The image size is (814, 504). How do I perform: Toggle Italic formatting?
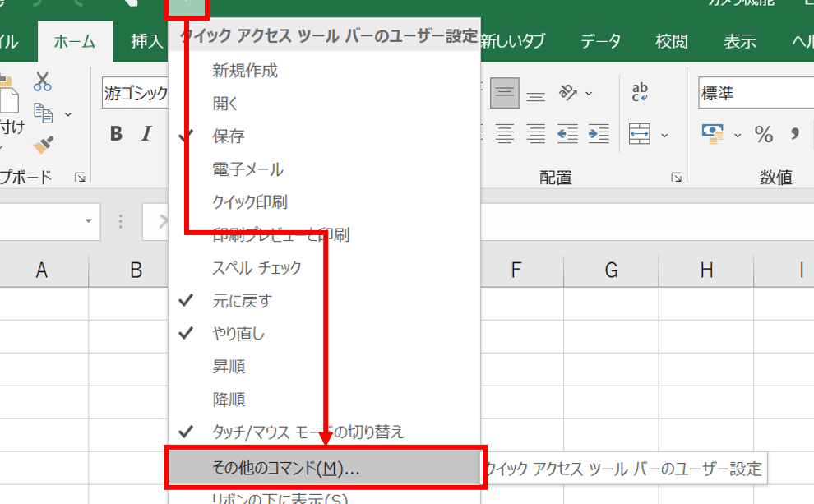coord(146,134)
